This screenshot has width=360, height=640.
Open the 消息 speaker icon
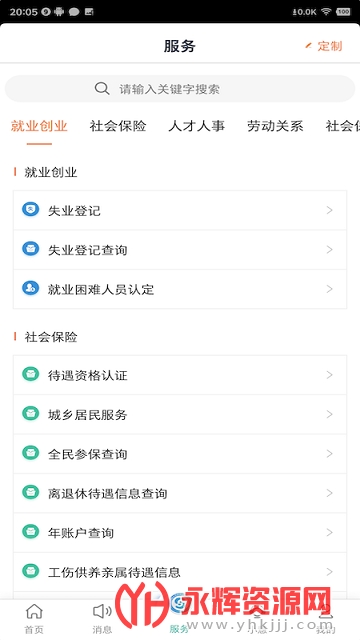(x=102, y=611)
